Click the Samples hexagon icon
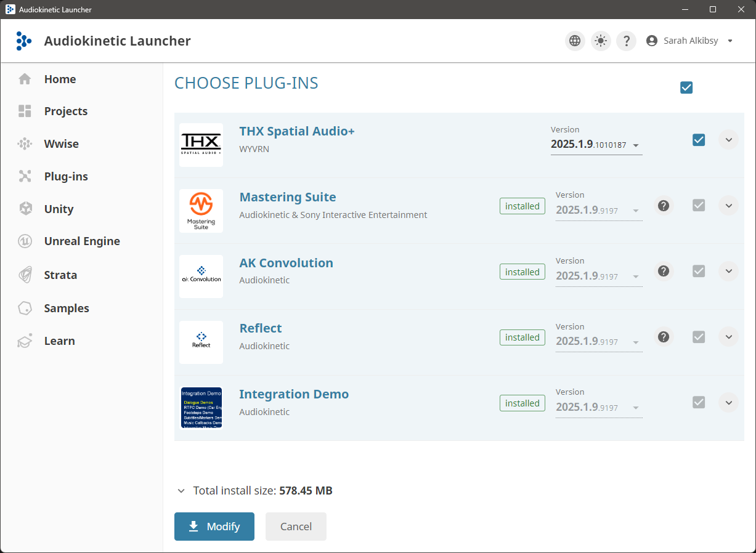This screenshot has height=553, width=756. click(x=25, y=308)
